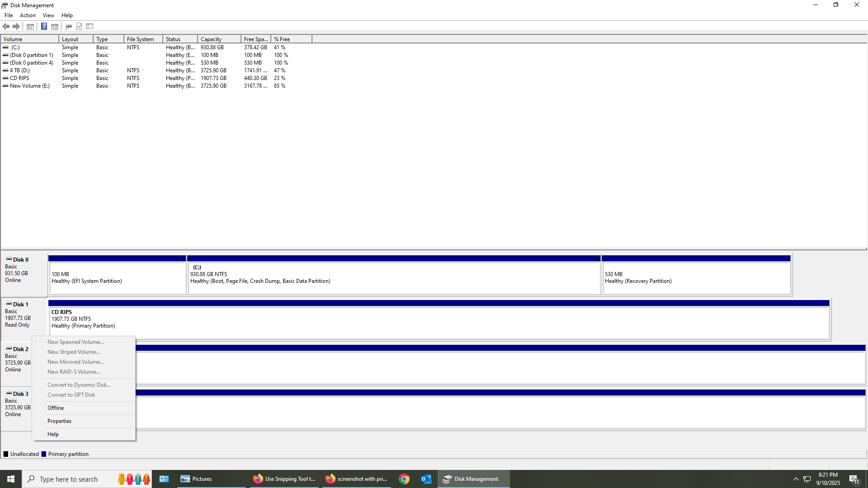
Task: Choose Offline from the context menu
Action: (56, 408)
